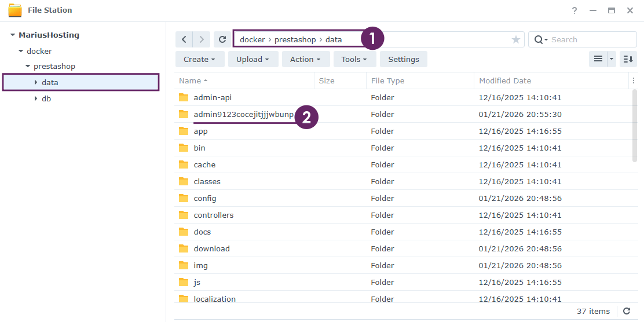Open search options with the magnifier icon
Image resolution: width=644 pixels, height=322 pixels.
[x=540, y=40]
